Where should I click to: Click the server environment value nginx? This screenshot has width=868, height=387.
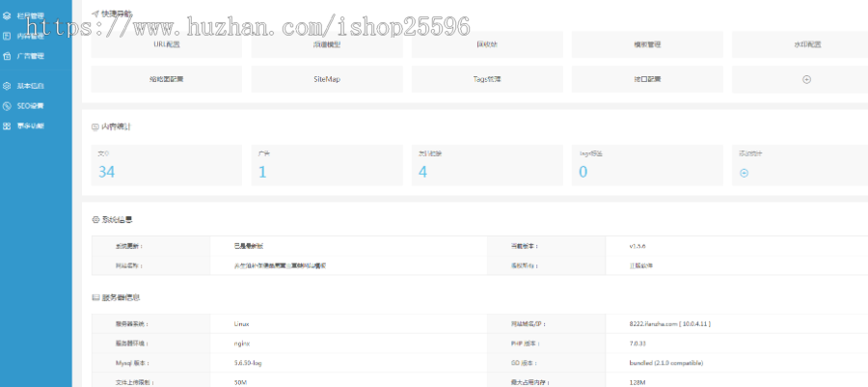click(x=241, y=344)
